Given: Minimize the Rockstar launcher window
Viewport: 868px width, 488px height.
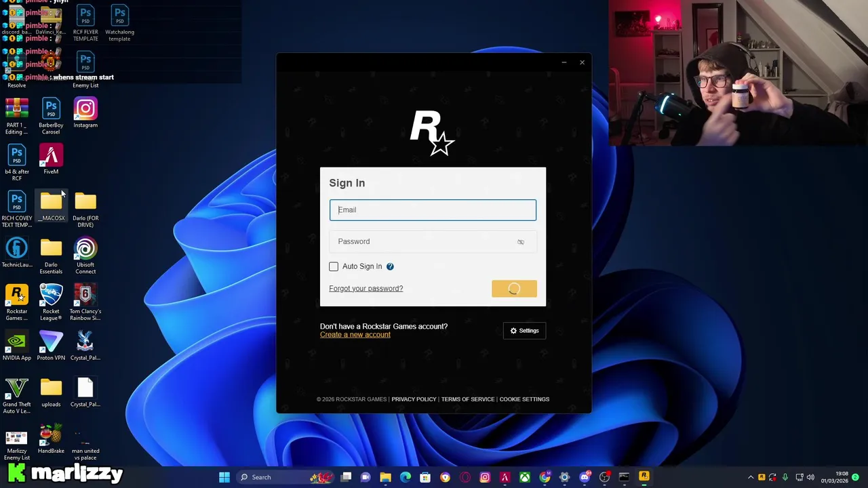Looking at the screenshot, I should coord(564,62).
